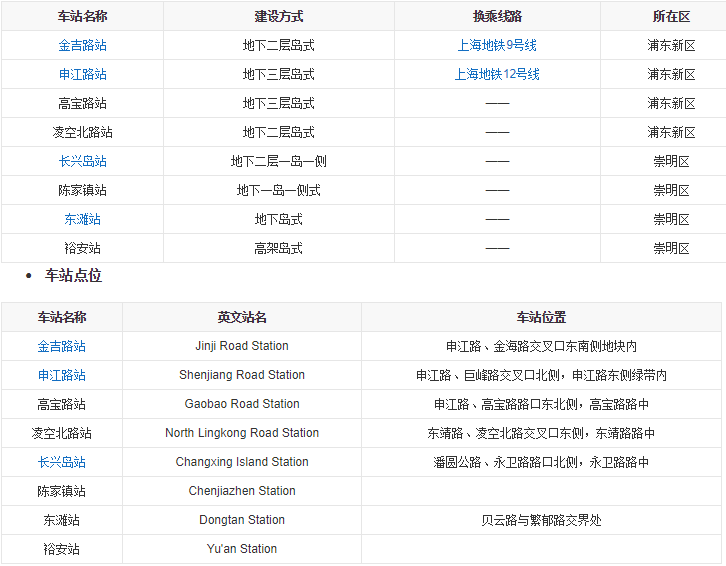The height and width of the screenshot is (566, 726).
Task: Open the 东滩站 link
Action: pyautogui.click(x=82, y=219)
